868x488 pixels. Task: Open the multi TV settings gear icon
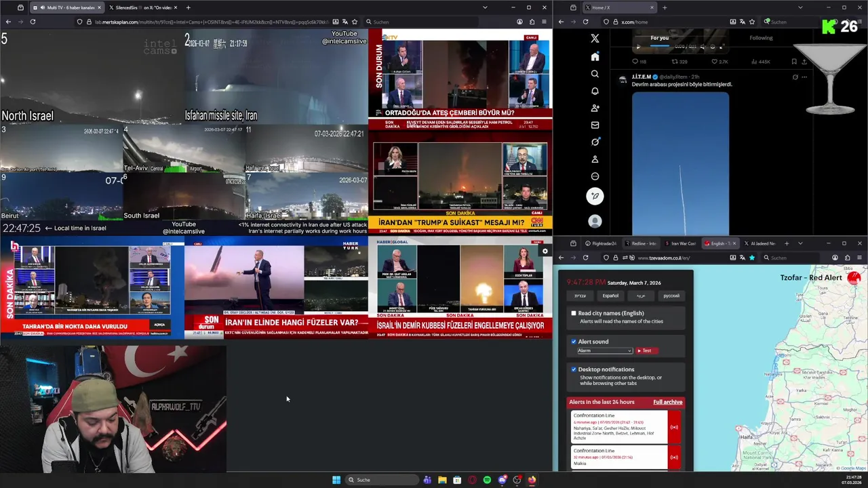(545, 251)
